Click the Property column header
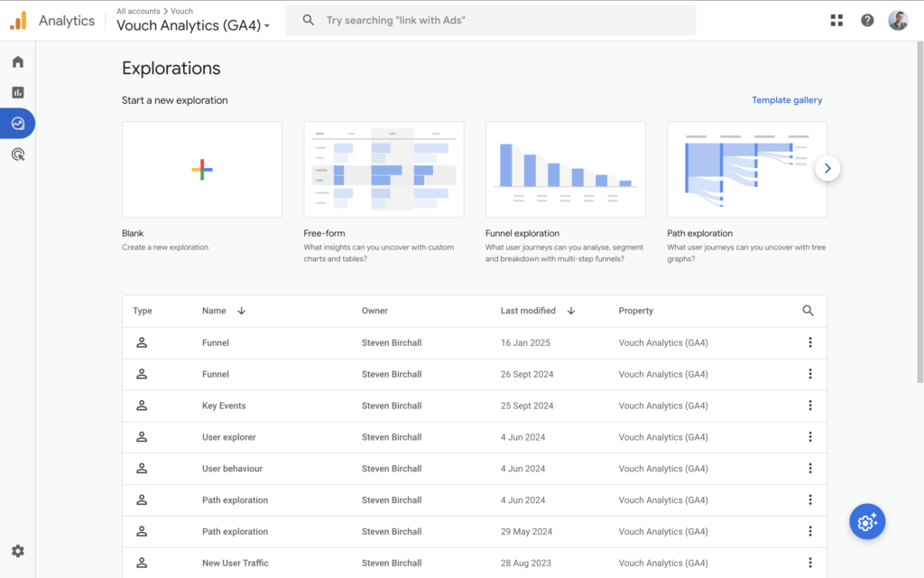 click(636, 311)
